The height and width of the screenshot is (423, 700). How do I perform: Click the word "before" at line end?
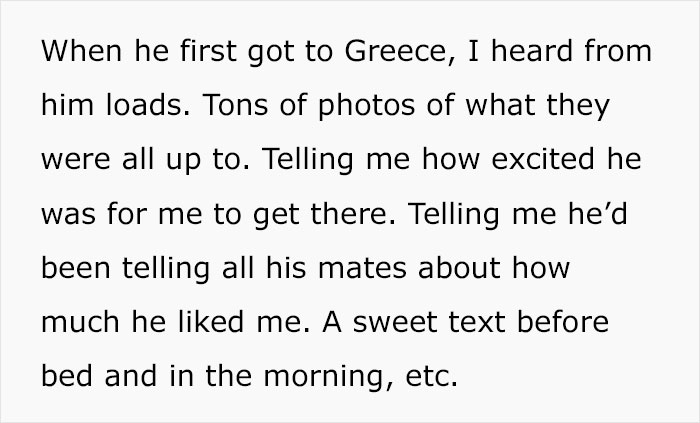(562, 322)
